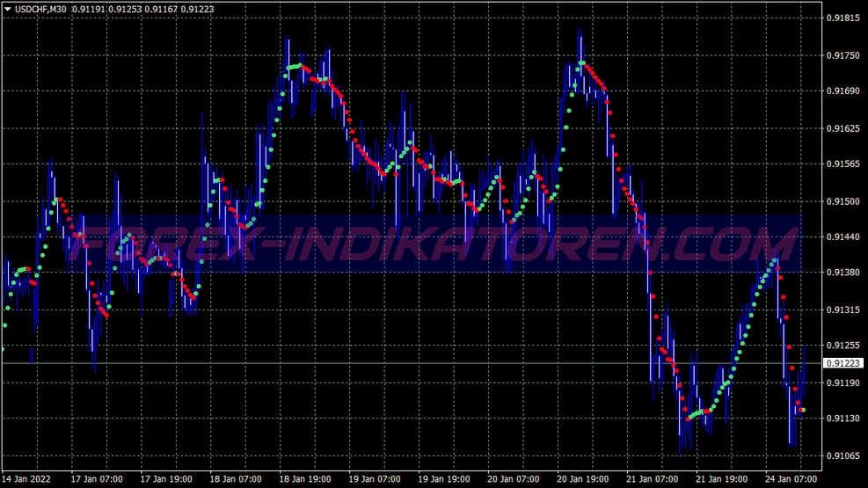Image resolution: width=868 pixels, height=488 pixels.
Task: Select the 0.91565 price axis label
Action: [843, 164]
